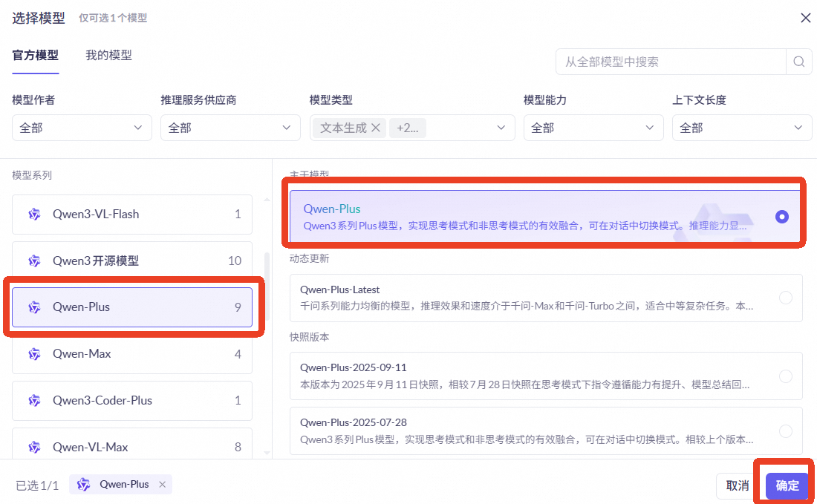The image size is (817, 504).
Task: Open the 推理服务供应商 dropdown
Action: (x=230, y=128)
